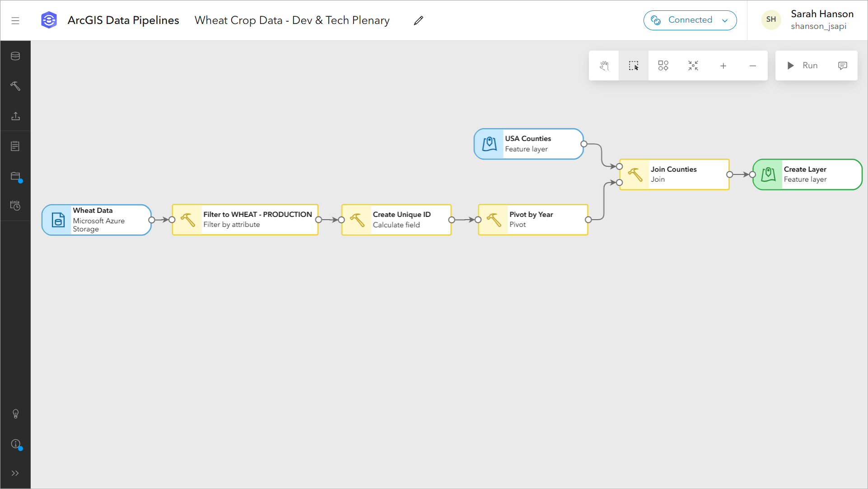Screen dimensions: 868x489
Task: Click the fit-to-extent zoom icon
Action: pos(693,66)
